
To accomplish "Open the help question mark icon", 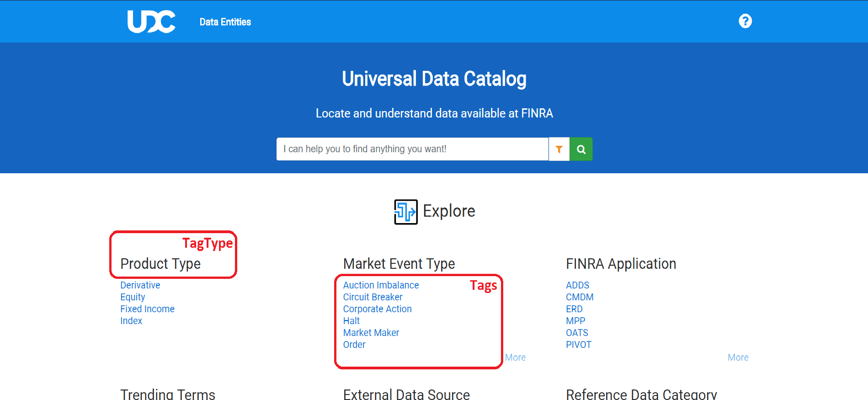I will 745,21.
